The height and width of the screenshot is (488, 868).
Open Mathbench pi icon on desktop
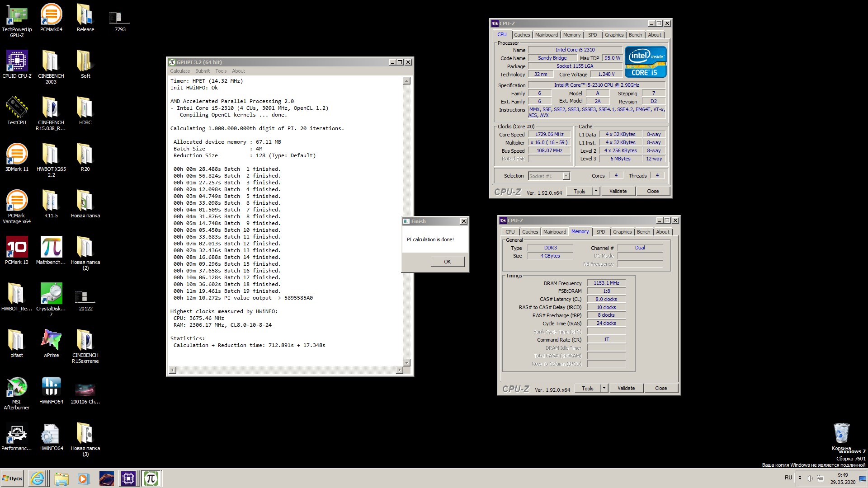pos(51,250)
